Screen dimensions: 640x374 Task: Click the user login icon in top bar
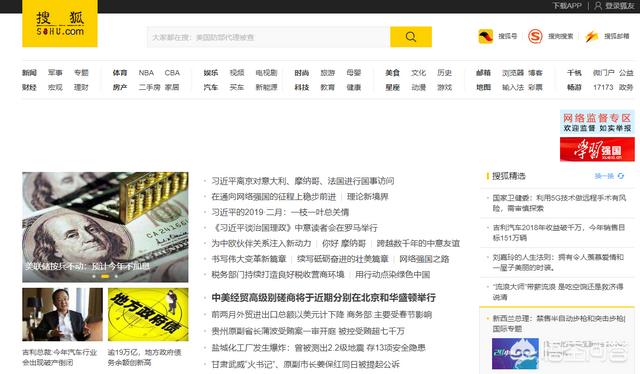pos(598,6)
